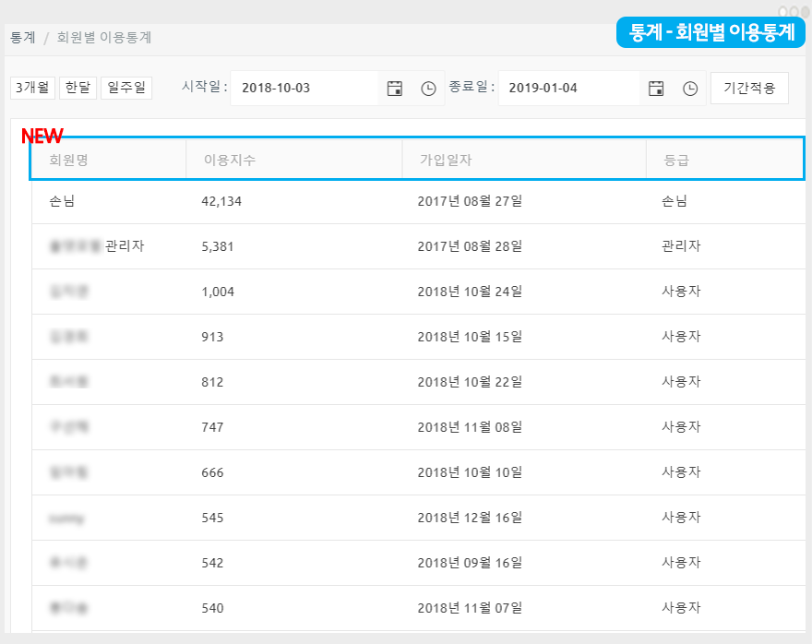Apply the period with 기간적용 button

tap(749, 89)
